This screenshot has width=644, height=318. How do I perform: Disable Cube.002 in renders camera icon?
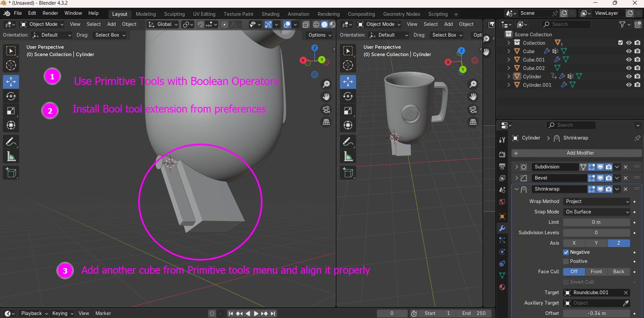[637, 68]
